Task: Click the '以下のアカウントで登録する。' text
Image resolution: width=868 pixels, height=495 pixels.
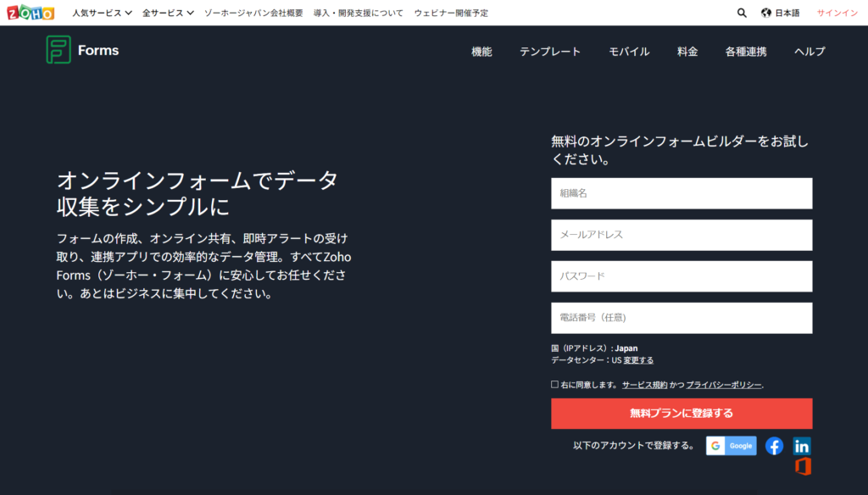Action: click(634, 445)
